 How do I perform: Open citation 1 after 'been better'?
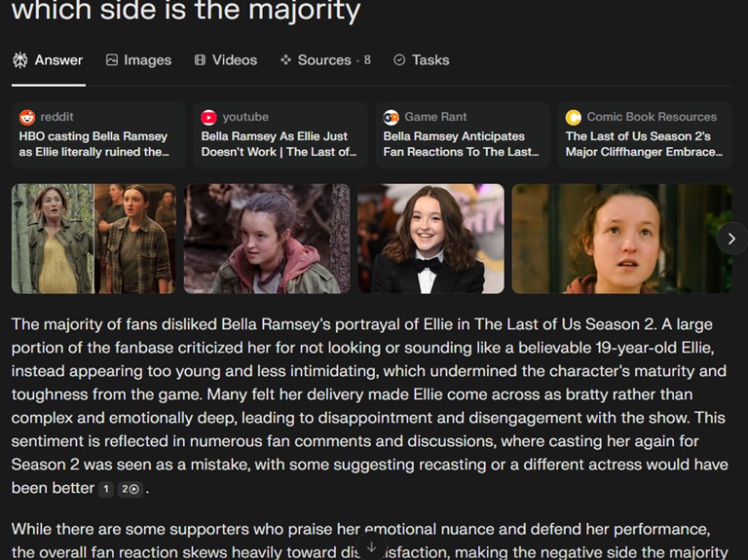pos(106,489)
